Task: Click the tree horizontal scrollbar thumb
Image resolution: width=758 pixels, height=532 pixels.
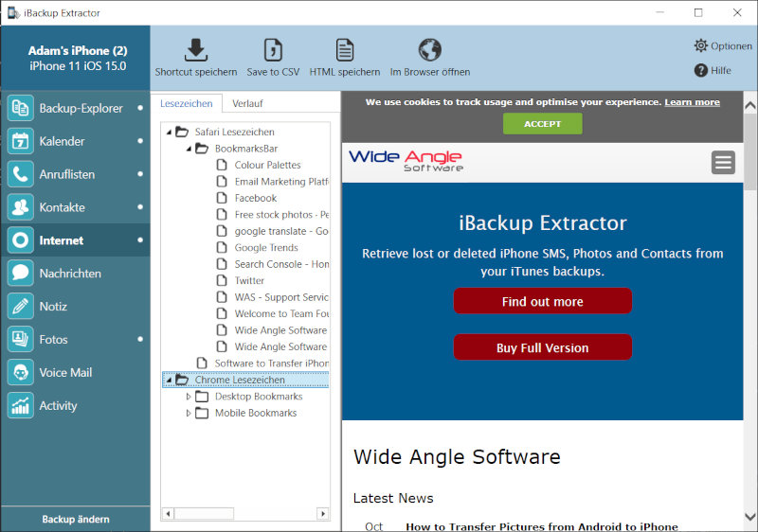Action: click(204, 513)
